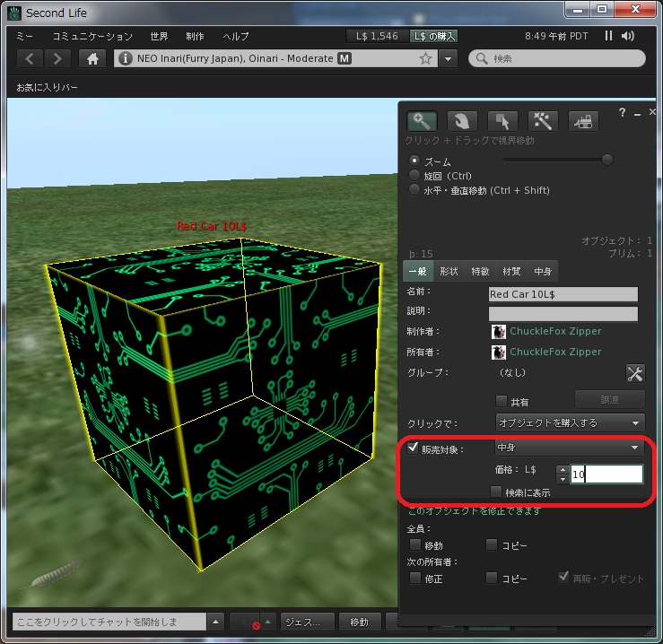This screenshot has height=644, width=663.
Task: Select the Land bulldozer tool
Action: click(584, 121)
